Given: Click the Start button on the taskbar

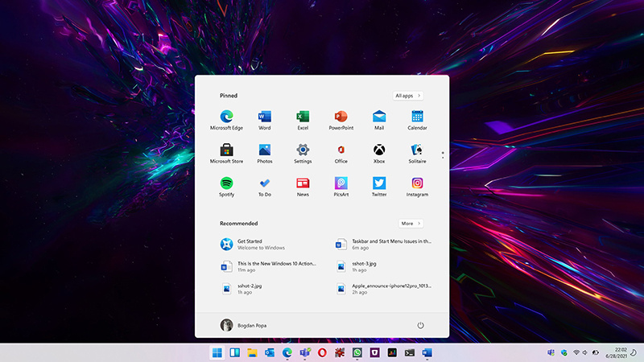Looking at the screenshot, I should [x=217, y=352].
